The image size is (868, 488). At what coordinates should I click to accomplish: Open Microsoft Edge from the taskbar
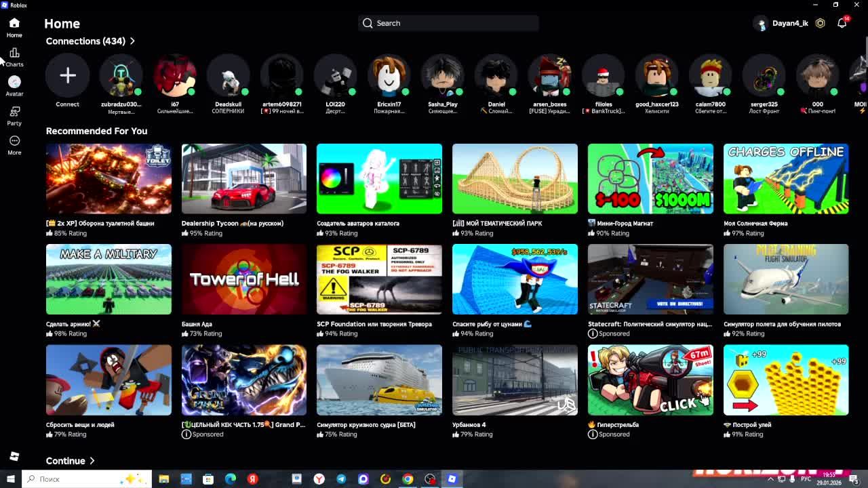(x=230, y=479)
